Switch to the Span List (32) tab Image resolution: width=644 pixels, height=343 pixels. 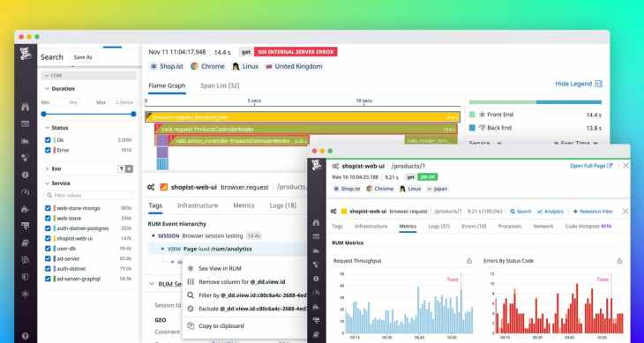point(220,86)
